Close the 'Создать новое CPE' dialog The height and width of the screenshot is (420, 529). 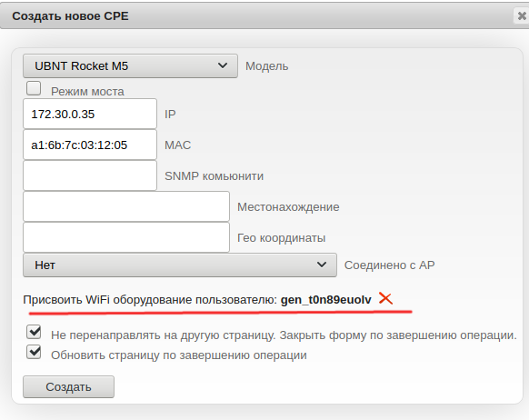[x=522, y=15]
